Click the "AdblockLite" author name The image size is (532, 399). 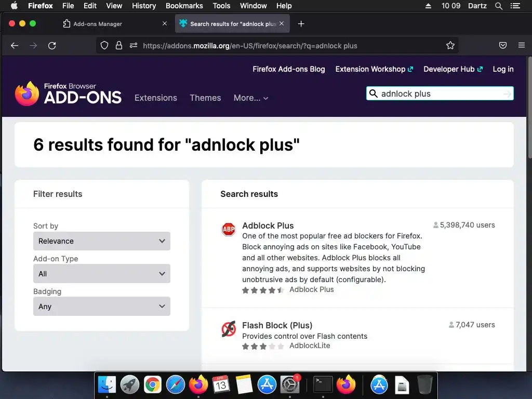(x=310, y=345)
